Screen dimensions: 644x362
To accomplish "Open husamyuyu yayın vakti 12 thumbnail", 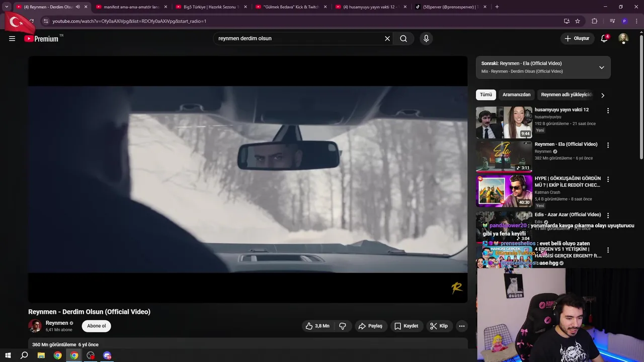I will pyautogui.click(x=504, y=122).
